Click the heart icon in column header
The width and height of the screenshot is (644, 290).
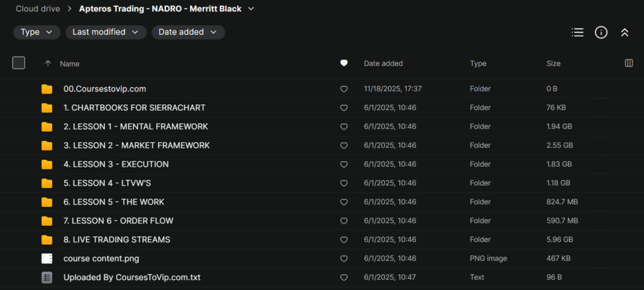point(343,63)
